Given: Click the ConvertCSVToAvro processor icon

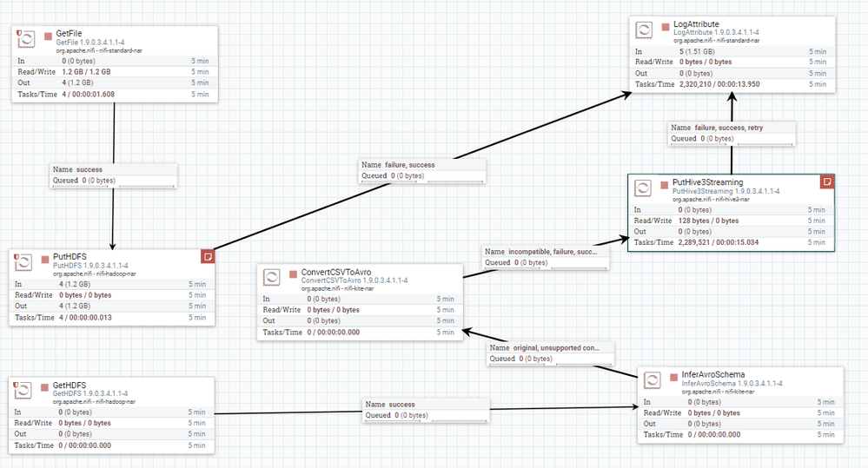Looking at the screenshot, I should [x=271, y=277].
